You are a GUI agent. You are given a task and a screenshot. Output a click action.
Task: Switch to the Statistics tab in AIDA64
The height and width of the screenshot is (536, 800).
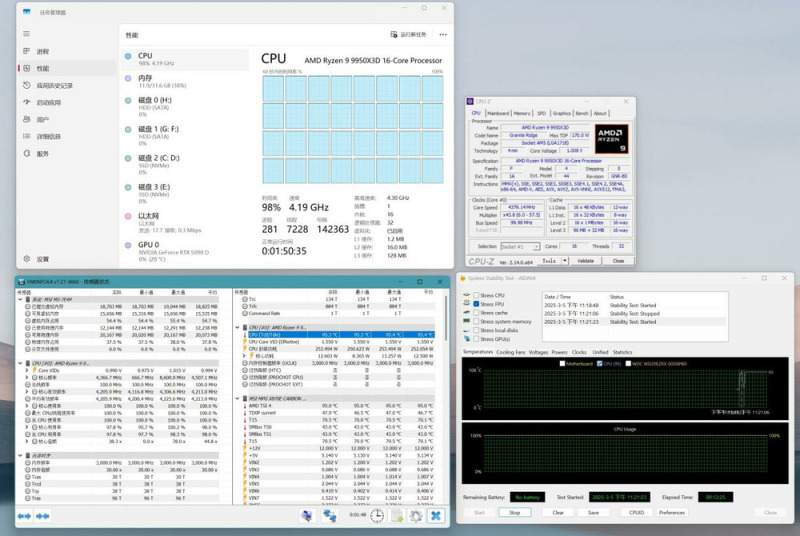[x=622, y=352]
